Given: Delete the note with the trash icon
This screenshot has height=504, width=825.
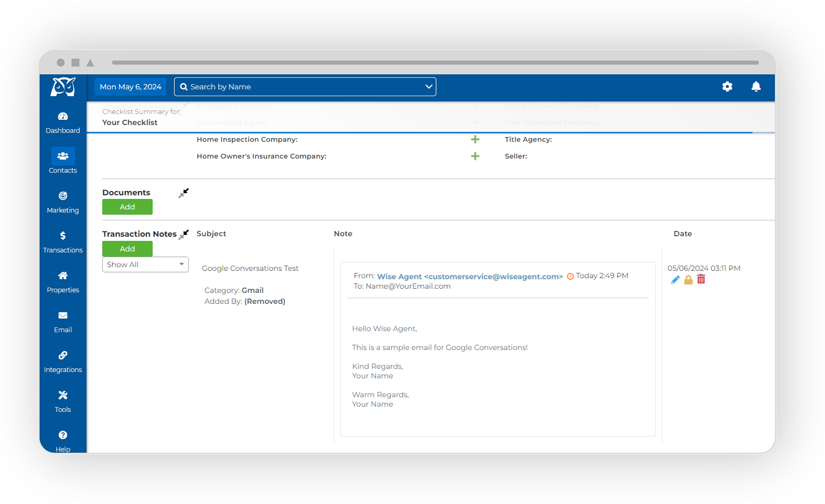Looking at the screenshot, I should click(701, 279).
